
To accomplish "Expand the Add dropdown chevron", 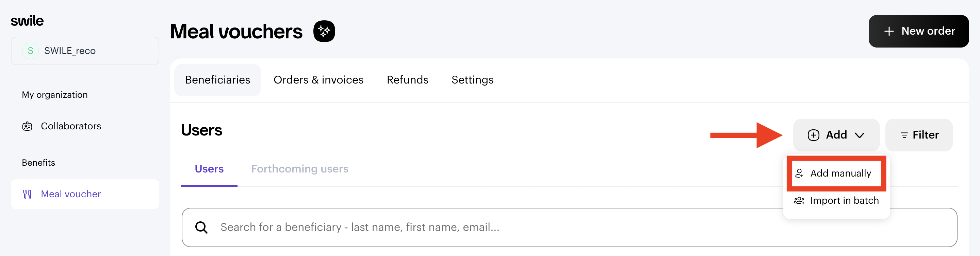I will (860, 135).
